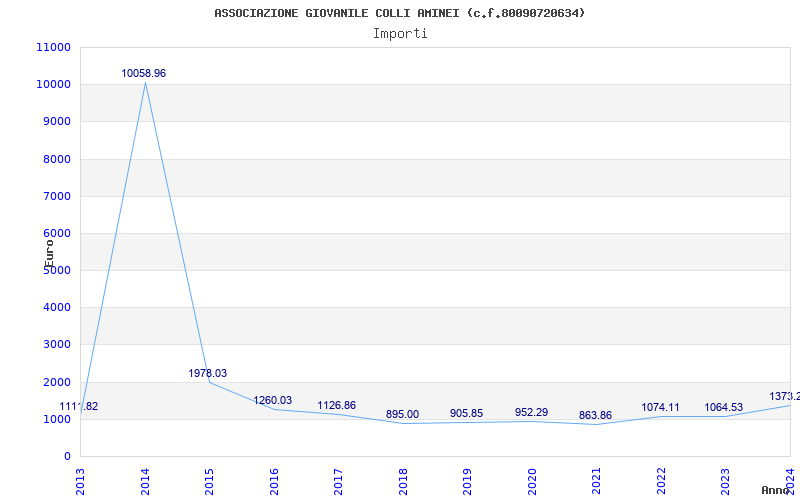Click the x-axis year 2015
800x500 pixels.
(x=209, y=481)
